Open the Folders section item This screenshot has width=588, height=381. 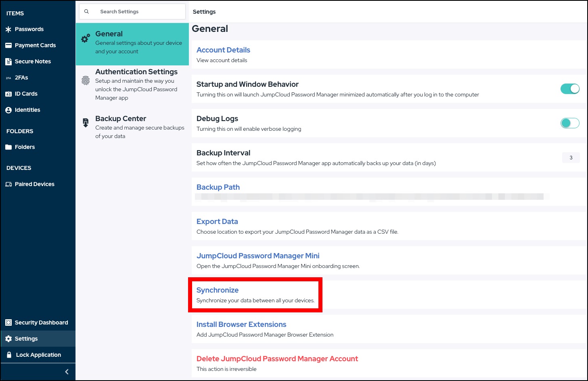click(25, 147)
